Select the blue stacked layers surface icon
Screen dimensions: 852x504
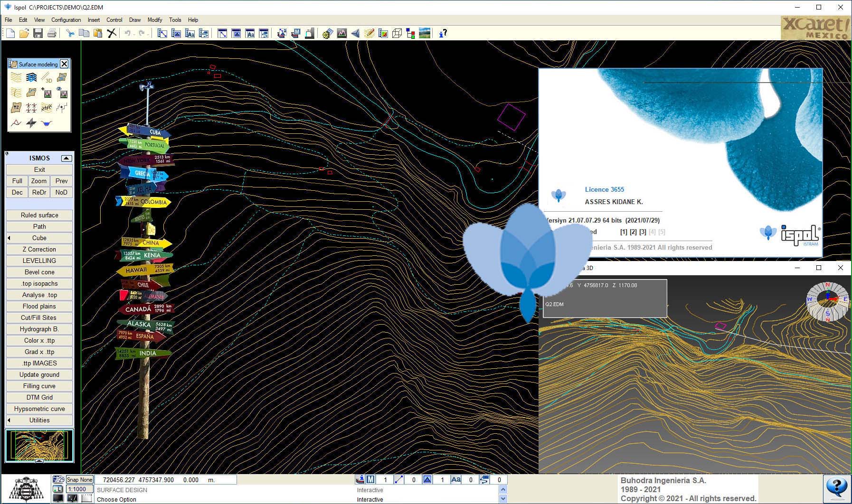31,77
